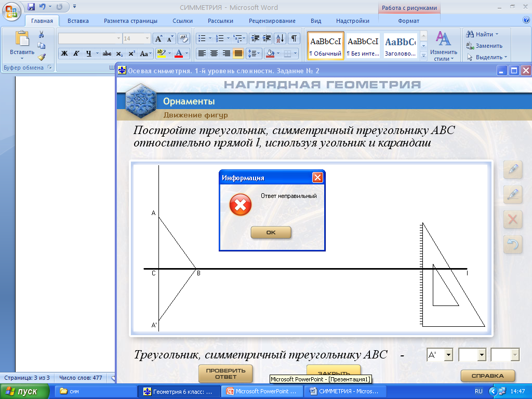Open Найти in editing group

(483, 34)
